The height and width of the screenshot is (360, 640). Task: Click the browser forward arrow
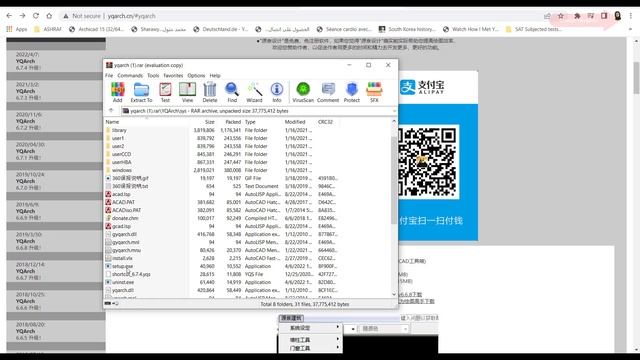click(x=22, y=16)
